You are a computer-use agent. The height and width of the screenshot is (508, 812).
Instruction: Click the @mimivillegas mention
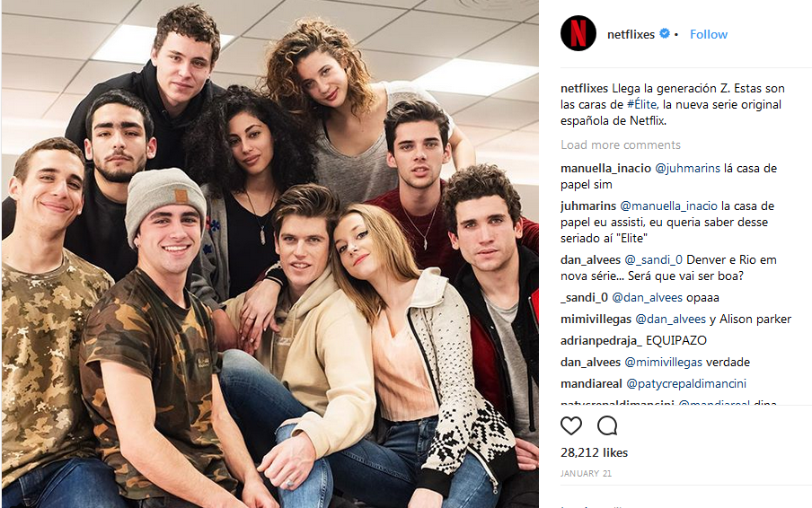[664, 362]
